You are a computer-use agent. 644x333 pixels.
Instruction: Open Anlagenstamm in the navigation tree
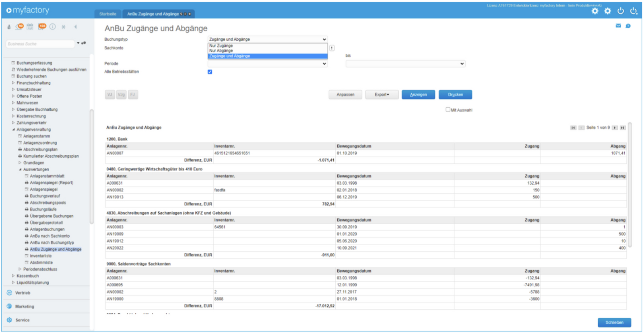click(x=37, y=136)
